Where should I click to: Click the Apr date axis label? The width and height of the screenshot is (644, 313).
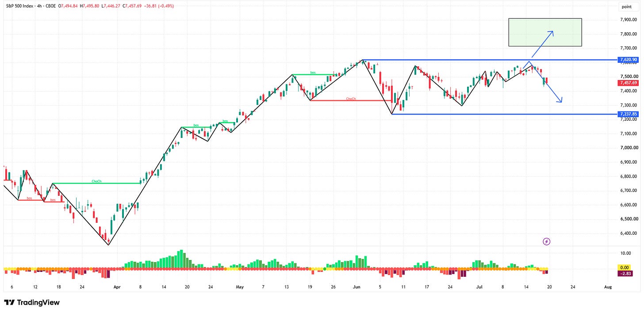click(117, 286)
